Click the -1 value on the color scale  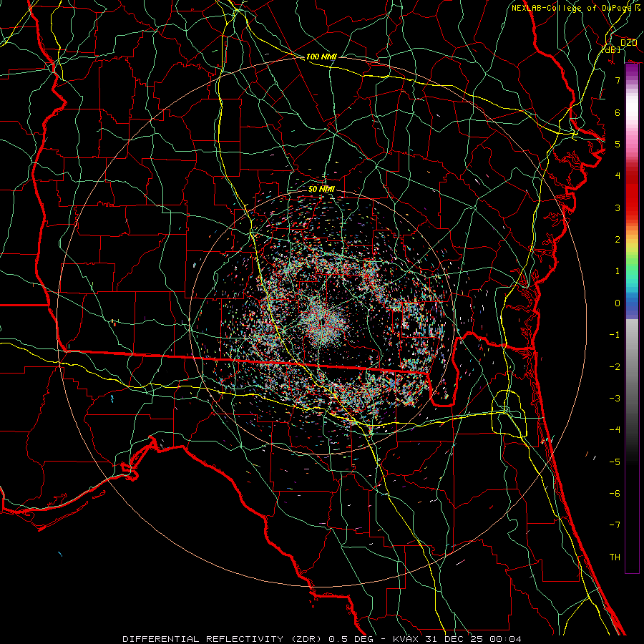click(615, 335)
